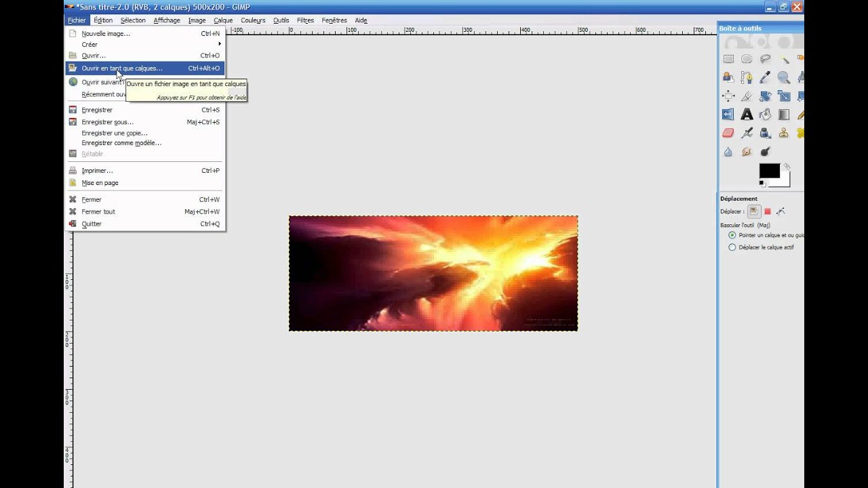
Task: Open the Aide menu
Action: (x=361, y=20)
